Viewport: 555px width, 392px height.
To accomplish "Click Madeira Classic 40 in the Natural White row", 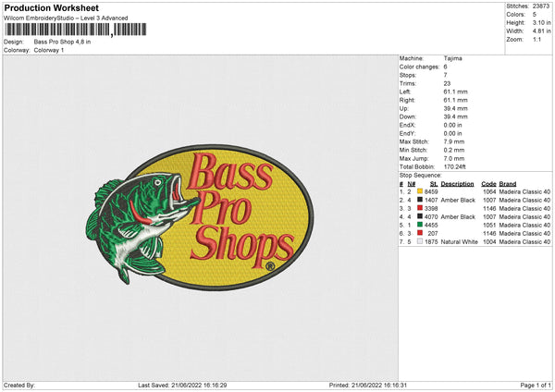I will coord(524,242).
